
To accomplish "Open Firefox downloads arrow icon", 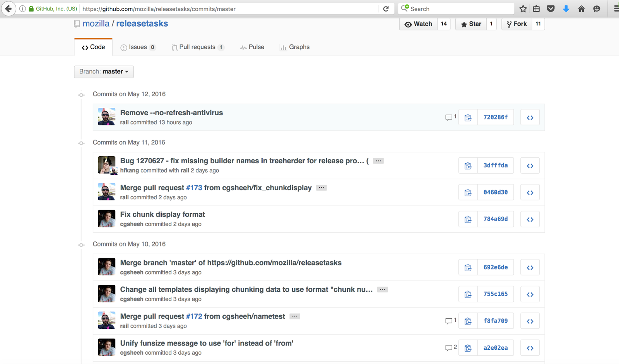I will [566, 9].
